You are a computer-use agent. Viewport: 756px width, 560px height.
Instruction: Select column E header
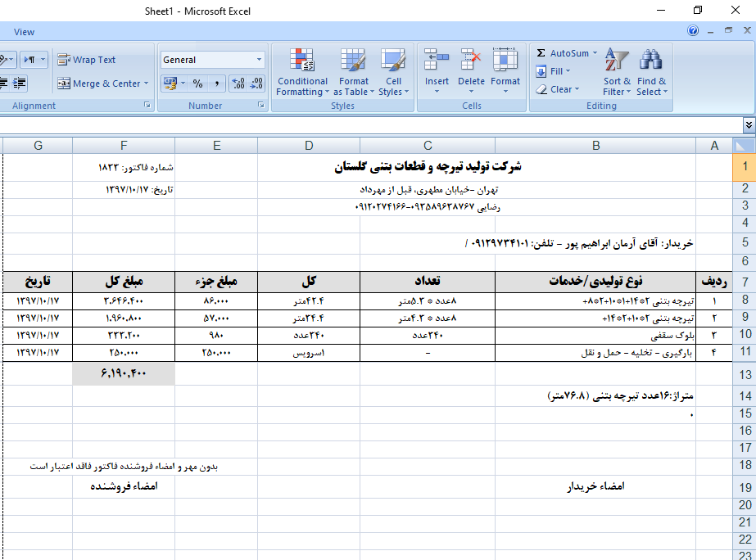[216, 146]
